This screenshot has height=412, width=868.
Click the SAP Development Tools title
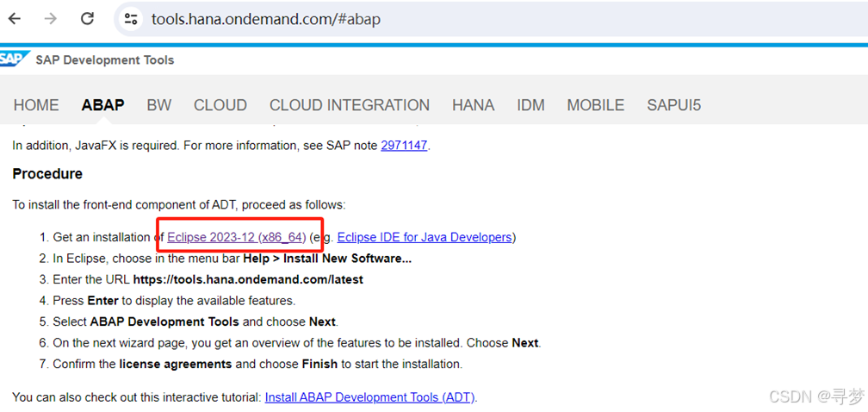105,59
